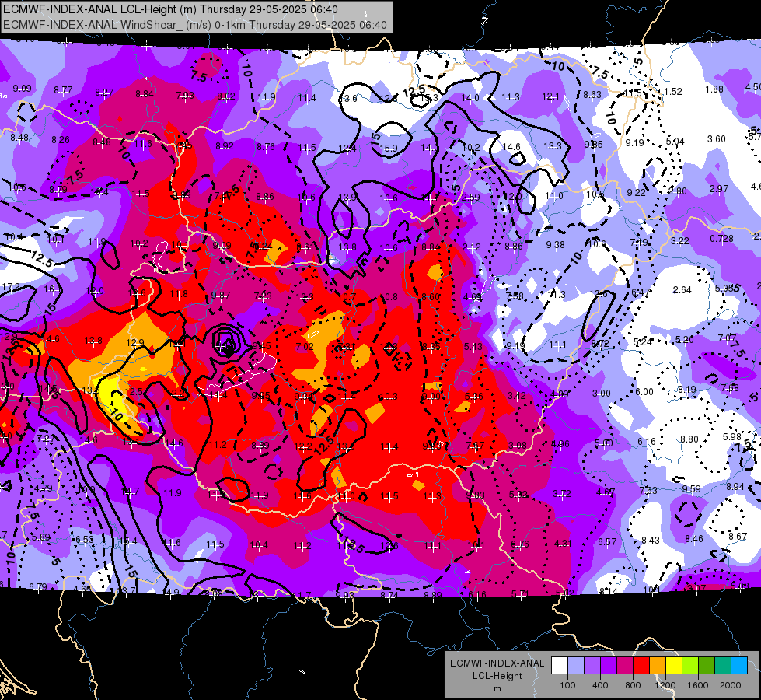Click the '1200' legend scale label
761x700 pixels.
point(665,685)
